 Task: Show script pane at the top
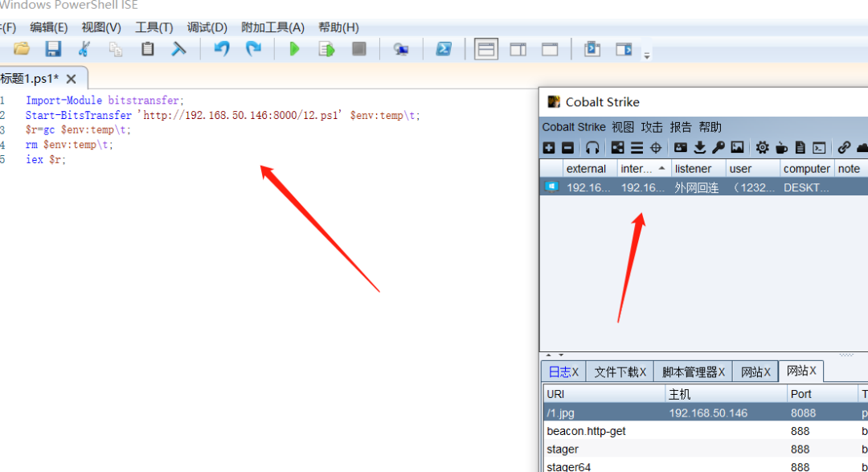pyautogui.click(x=486, y=49)
